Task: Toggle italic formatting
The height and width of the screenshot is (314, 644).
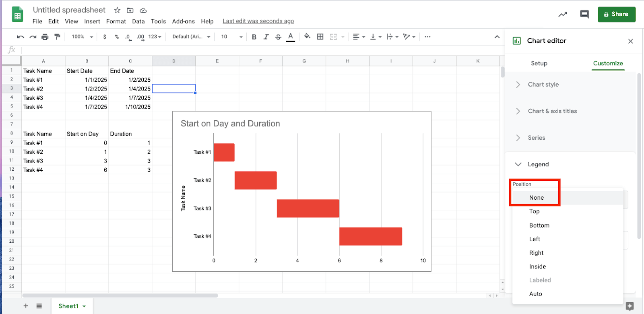Action: 266,37
